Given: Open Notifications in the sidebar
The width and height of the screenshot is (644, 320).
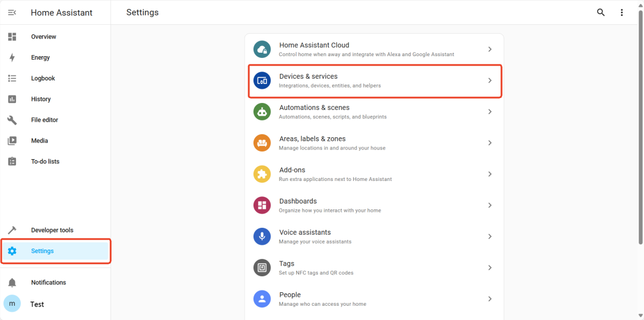Looking at the screenshot, I should [56, 283].
